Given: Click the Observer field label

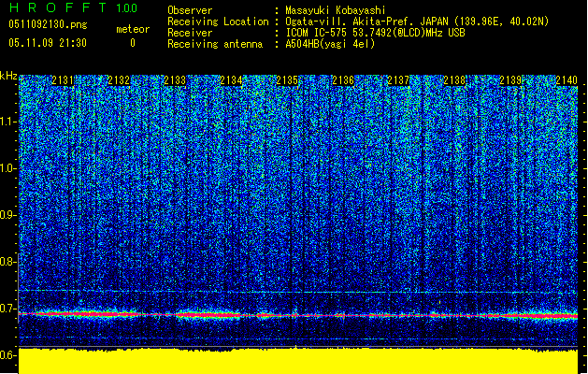Looking at the screenshot, I should (190, 10).
